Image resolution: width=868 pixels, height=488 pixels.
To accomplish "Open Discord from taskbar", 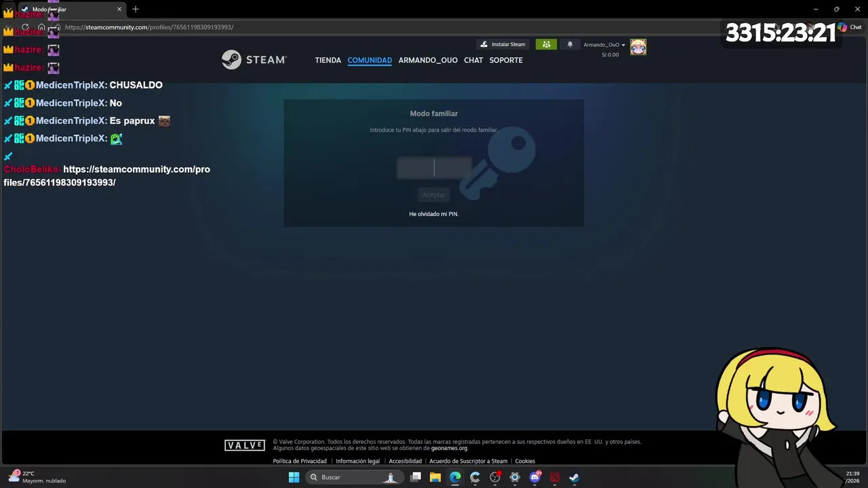I will tap(535, 477).
